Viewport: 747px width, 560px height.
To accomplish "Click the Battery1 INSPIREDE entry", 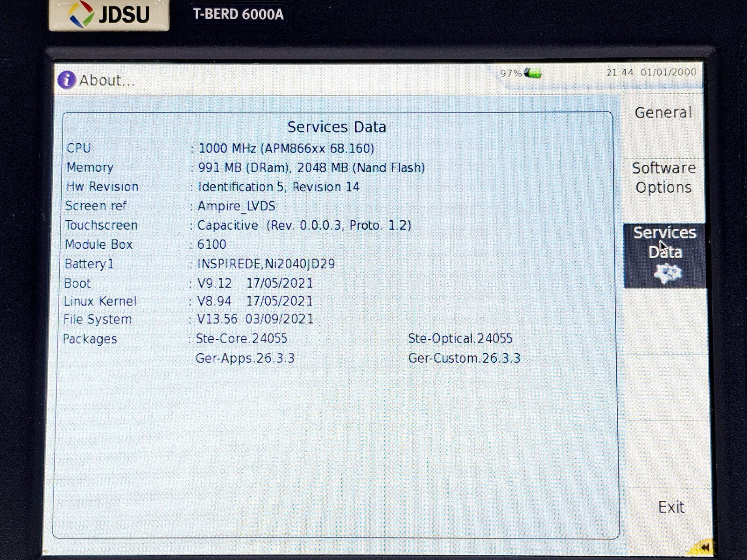I will click(x=266, y=264).
